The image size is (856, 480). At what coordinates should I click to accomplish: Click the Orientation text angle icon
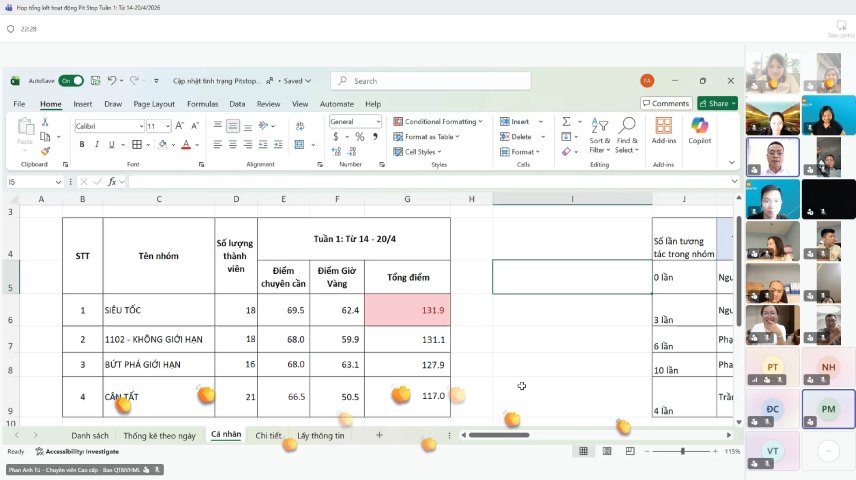pos(263,126)
